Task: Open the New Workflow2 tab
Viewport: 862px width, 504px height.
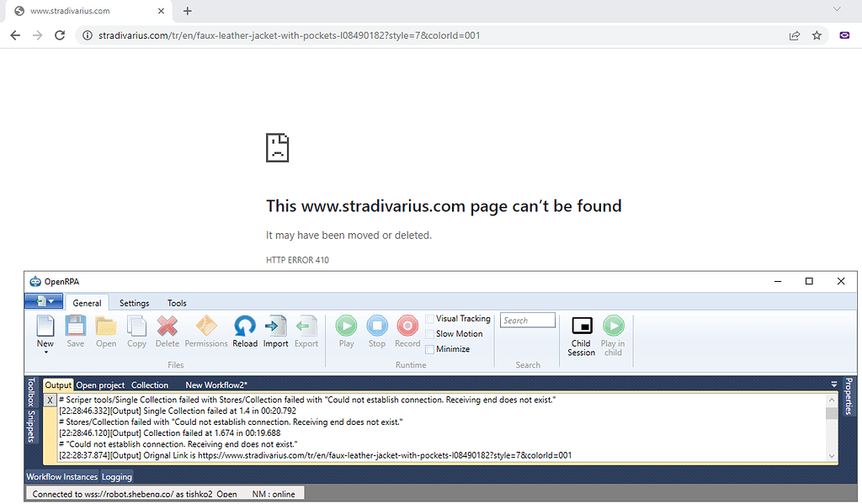Action: tap(215, 385)
